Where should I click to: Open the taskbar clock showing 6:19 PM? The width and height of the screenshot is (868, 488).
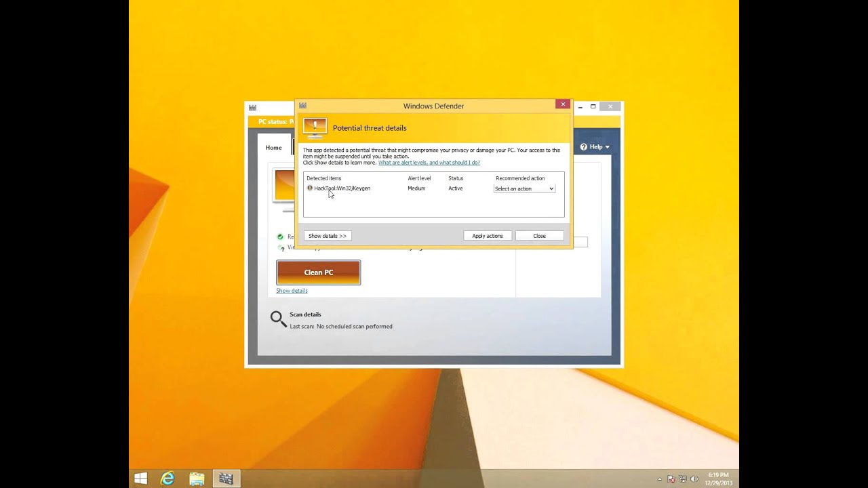[717, 479]
